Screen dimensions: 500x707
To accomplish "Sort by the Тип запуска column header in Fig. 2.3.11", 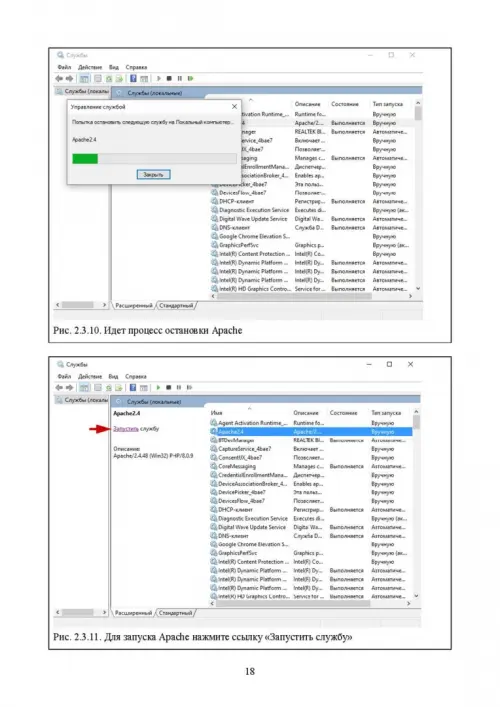I will pyautogui.click(x=386, y=413).
